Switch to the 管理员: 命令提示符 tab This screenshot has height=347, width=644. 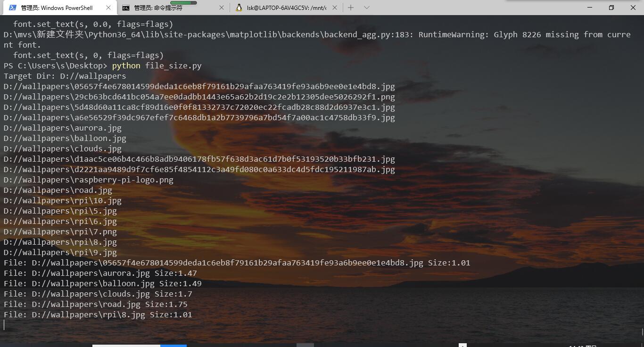pyautogui.click(x=173, y=8)
